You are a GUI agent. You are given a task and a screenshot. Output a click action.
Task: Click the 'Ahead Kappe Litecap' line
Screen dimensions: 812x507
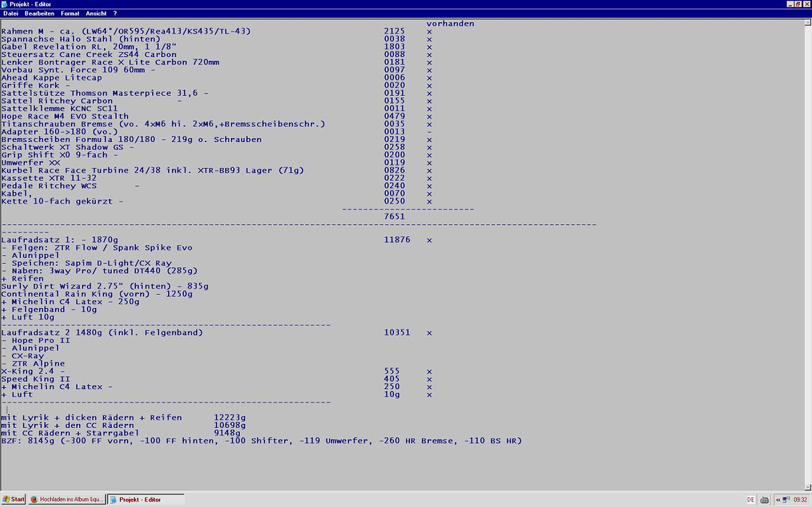click(51, 78)
